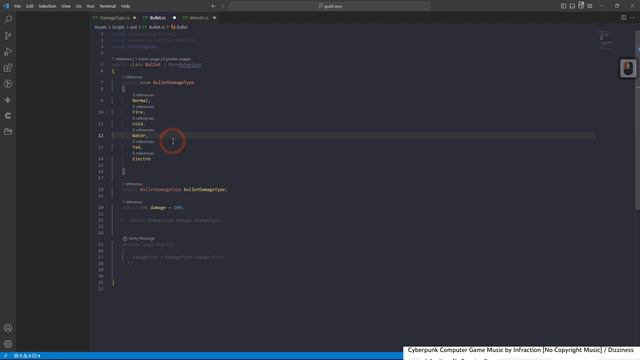Open the Edit menu
This screenshot has height=360, width=640.
pyautogui.click(x=30, y=6)
